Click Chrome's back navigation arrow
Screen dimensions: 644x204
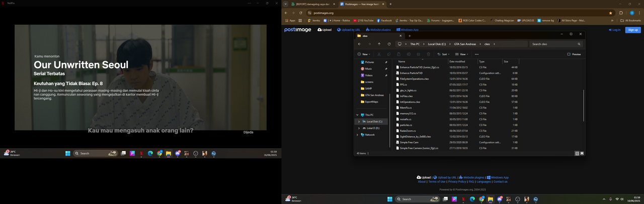point(286,13)
